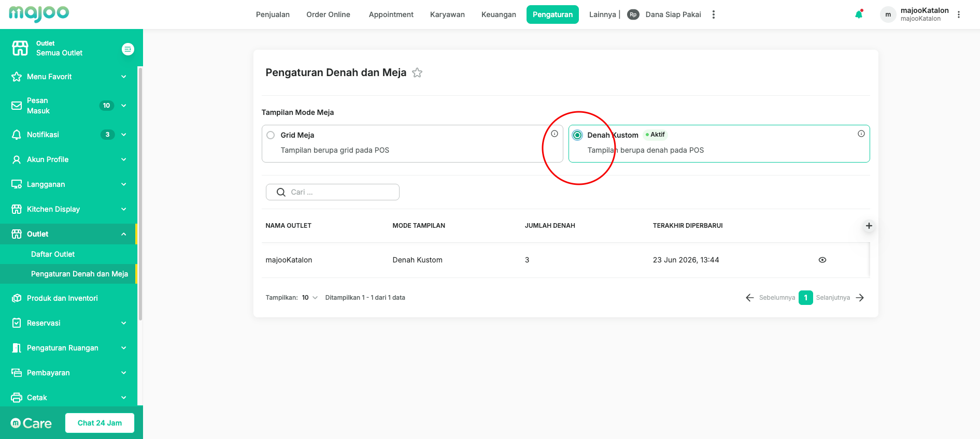This screenshot has width=980, height=439.
Task: Click the majooKatalon outlet name cell
Action: [289, 260]
